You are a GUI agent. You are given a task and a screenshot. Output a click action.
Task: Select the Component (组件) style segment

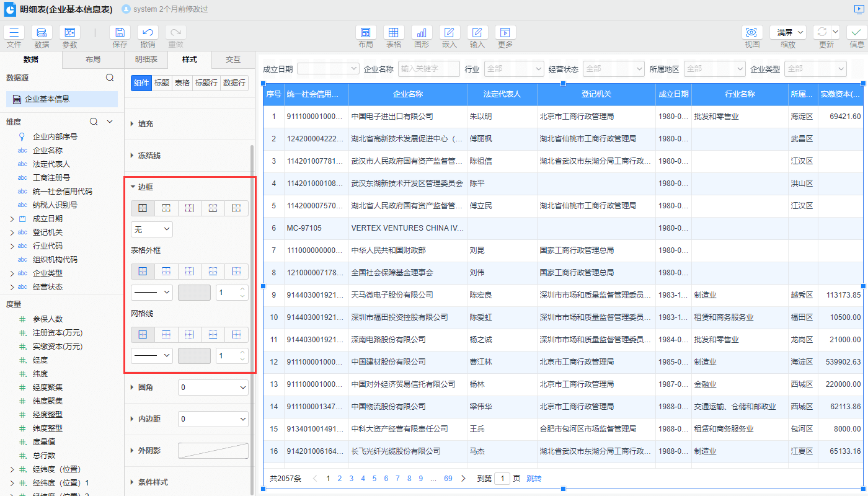coord(141,83)
